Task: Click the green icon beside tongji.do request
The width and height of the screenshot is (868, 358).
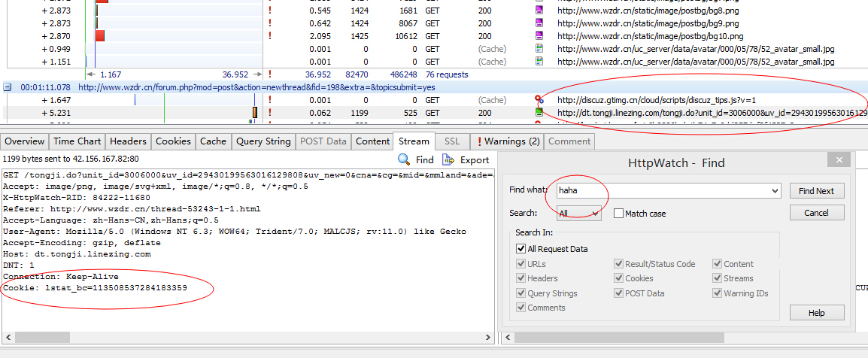Action: tap(539, 113)
